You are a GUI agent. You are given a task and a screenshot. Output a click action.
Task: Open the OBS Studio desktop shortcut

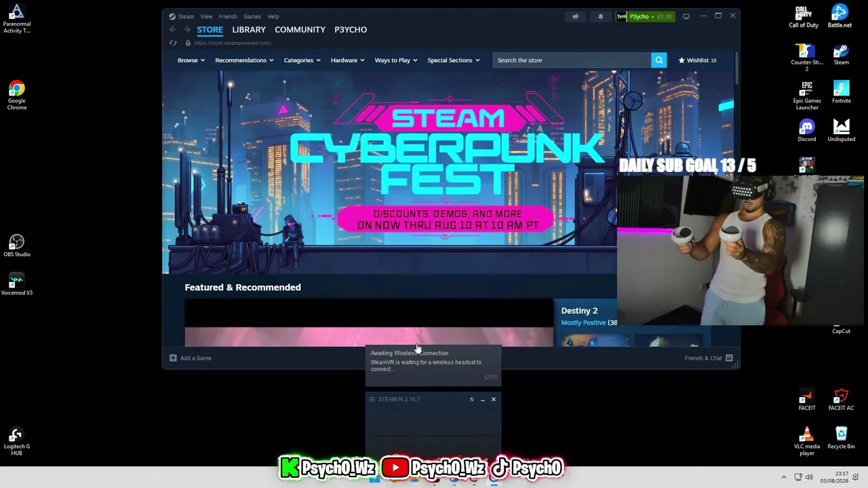pos(17,245)
